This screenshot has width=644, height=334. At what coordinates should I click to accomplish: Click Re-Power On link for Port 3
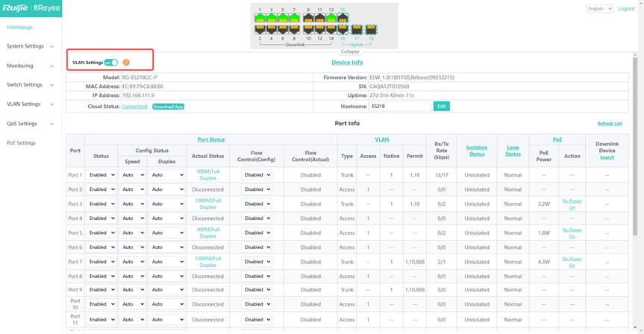572,204
